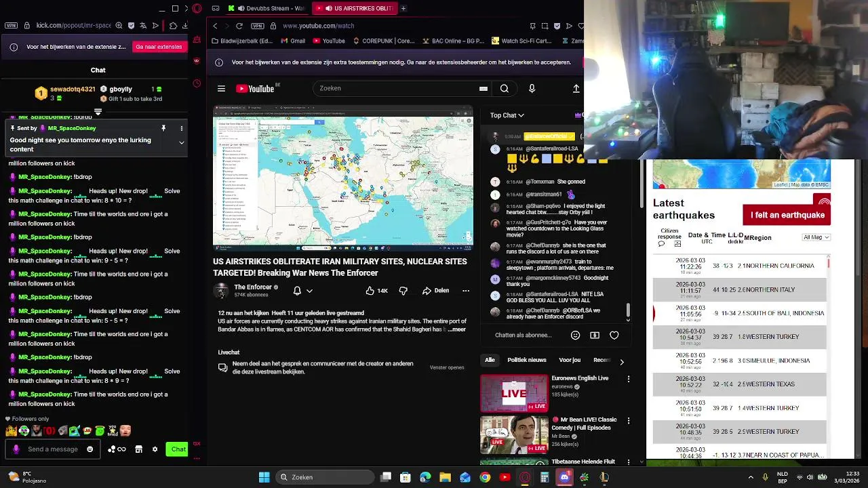Screen dimensions: 868x488
Task: Open The Enforcer channel name
Action: tap(253, 287)
